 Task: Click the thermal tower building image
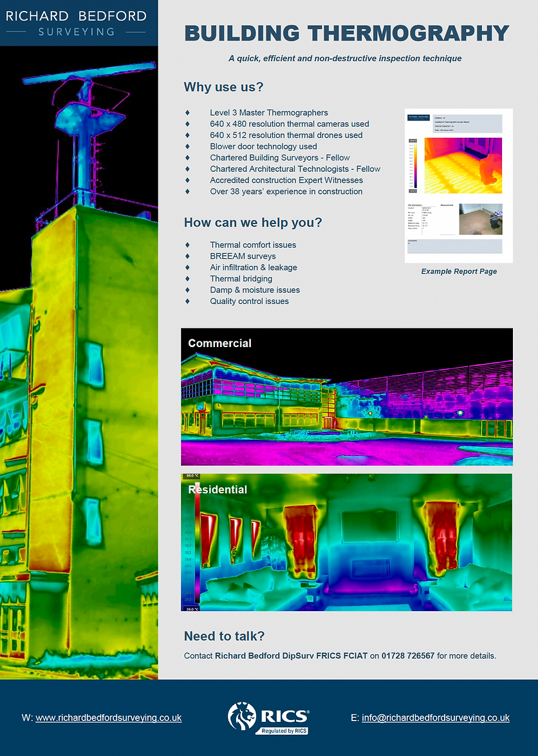79,363
